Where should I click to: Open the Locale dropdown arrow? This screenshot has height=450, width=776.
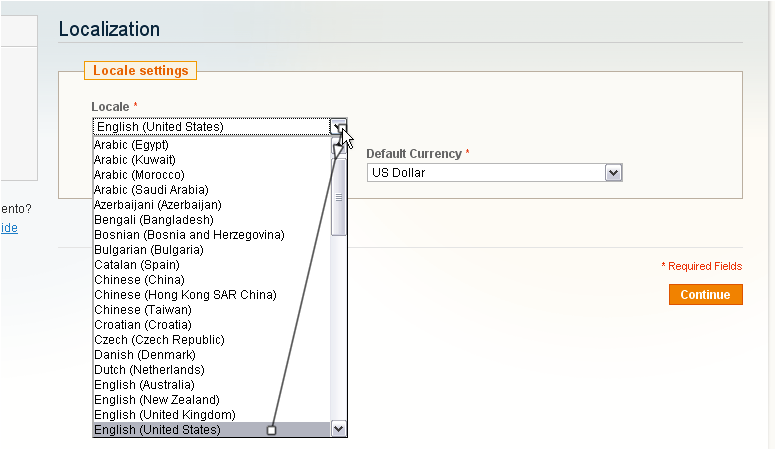339,127
